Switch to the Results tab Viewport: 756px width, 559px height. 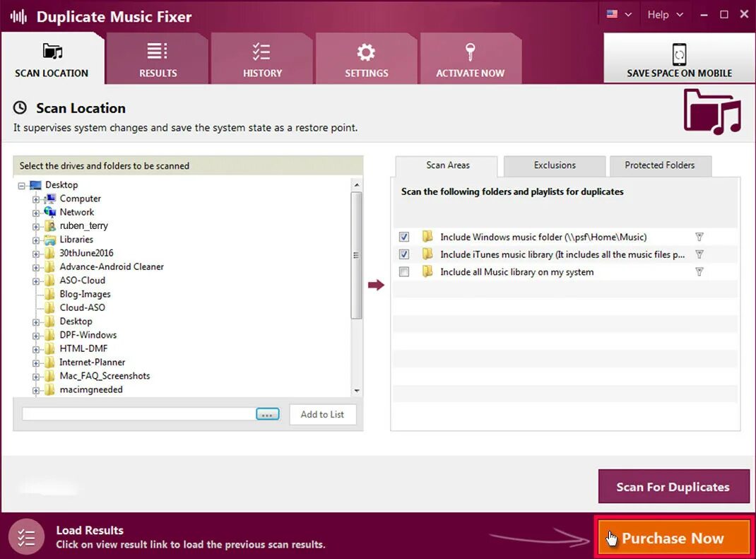click(158, 59)
